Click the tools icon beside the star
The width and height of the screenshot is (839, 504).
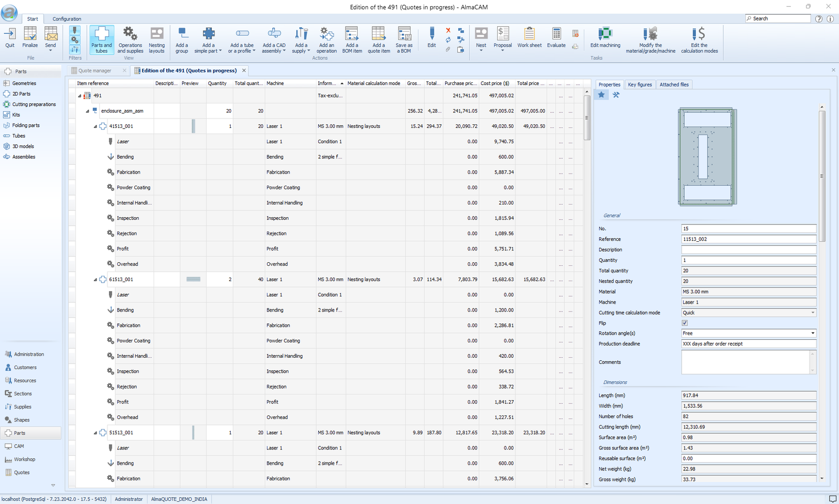click(x=616, y=95)
